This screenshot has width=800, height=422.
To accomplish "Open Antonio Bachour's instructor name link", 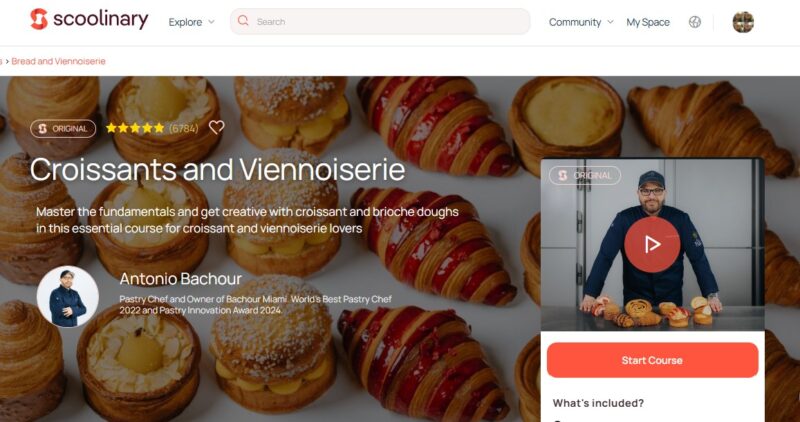I will pyautogui.click(x=181, y=279).
